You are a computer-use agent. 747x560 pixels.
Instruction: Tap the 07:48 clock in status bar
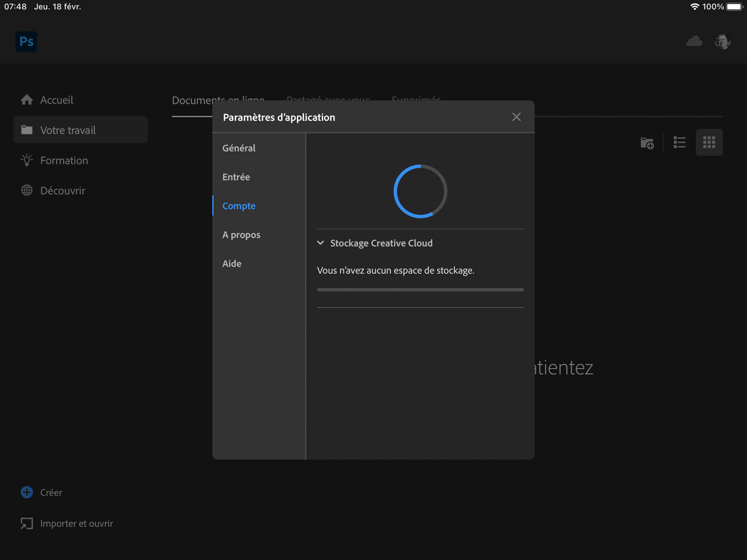(15, 7)
